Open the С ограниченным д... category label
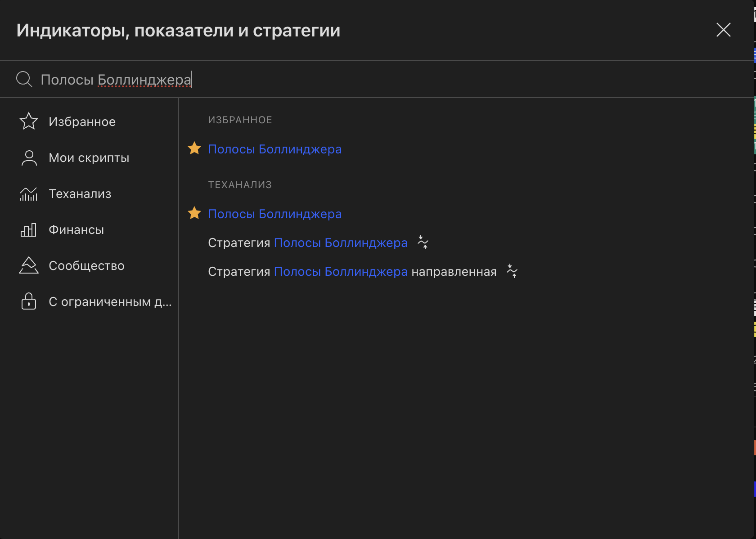756x539 pixels. coord(110,302)
